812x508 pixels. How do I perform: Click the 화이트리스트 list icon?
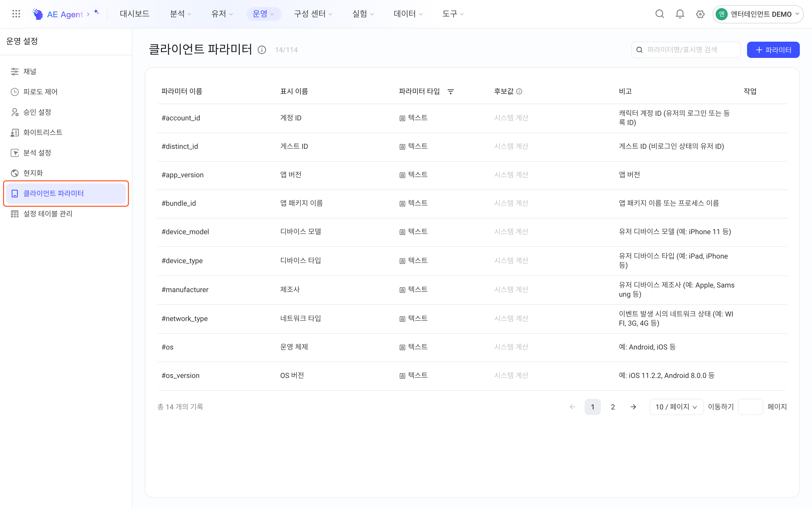(14, 132)
